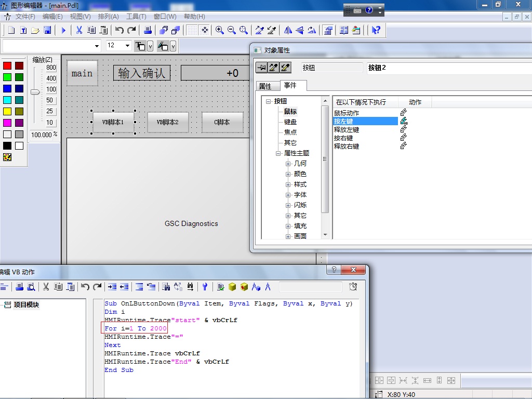Rotate the selected object icon
The height and width of the screenshot is (399, 532).
point(312,31)
